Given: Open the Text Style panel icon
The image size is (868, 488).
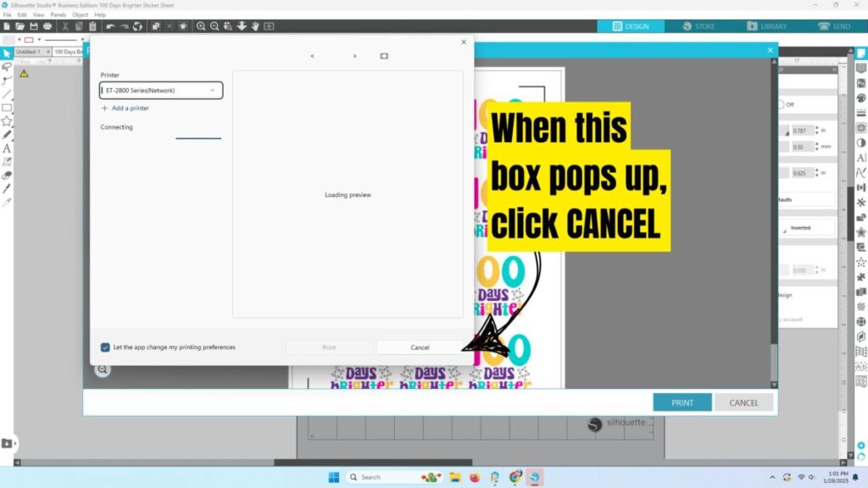Looking at the screenshot, I should click(x=861, y=158).
